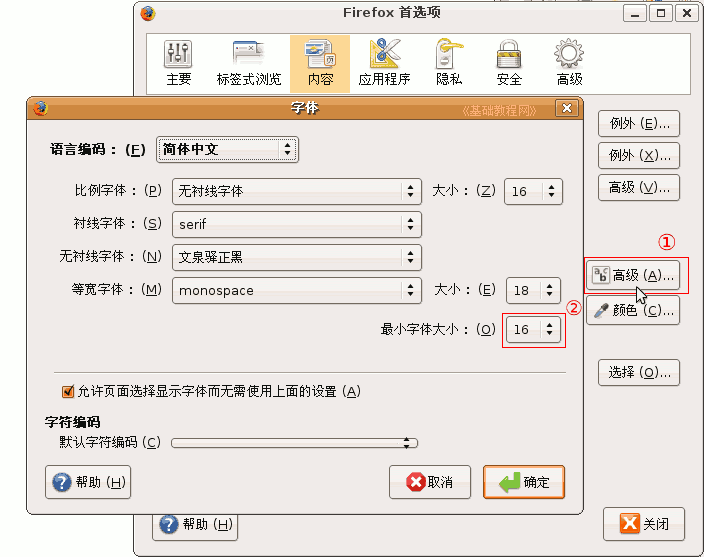Click the 等宽字体： (M) label
The image size is (704, 557).
click(x=116, y=289)
